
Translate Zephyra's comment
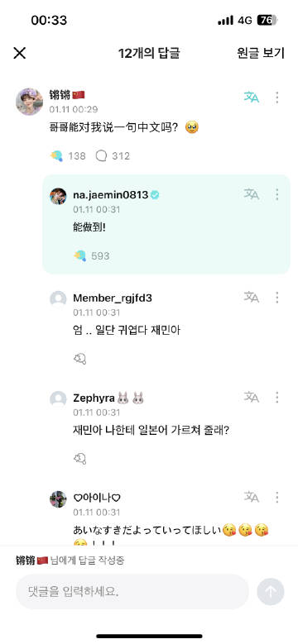coord(251,397)
